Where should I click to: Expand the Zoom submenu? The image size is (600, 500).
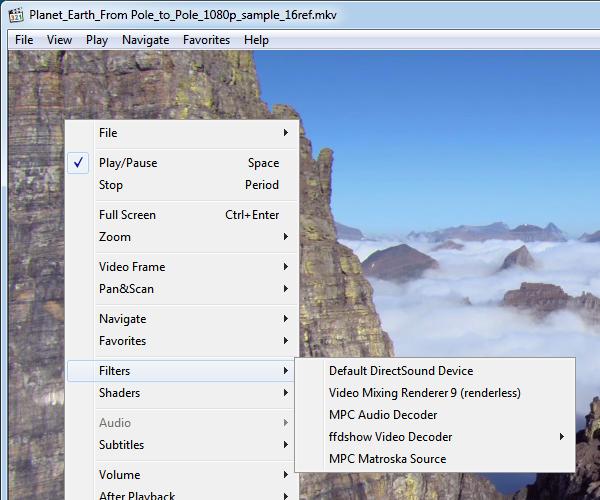[182, 237]
